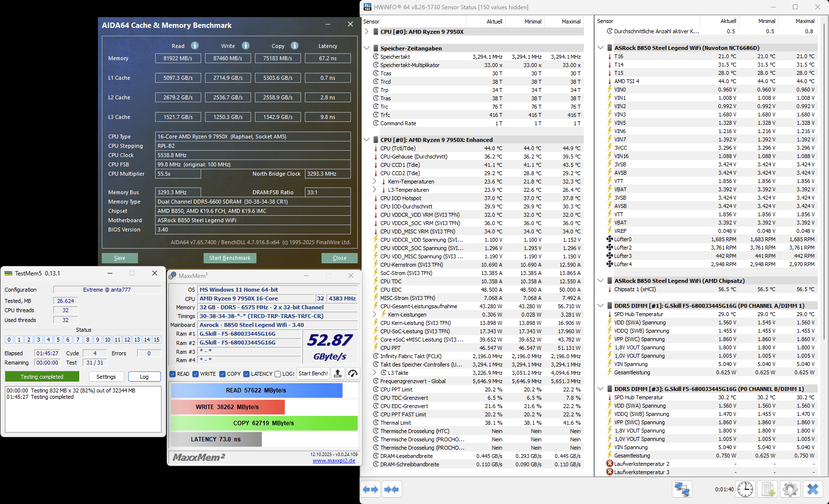Click the thermometer icon beside Chipsatz 1 (xHCI)
The image size is (829, 504).
tap(610, 289)
